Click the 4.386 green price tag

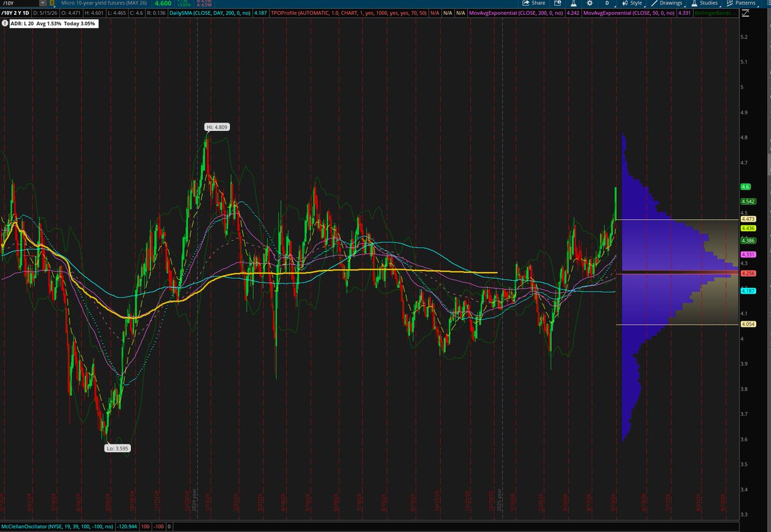tap(747, 240)
